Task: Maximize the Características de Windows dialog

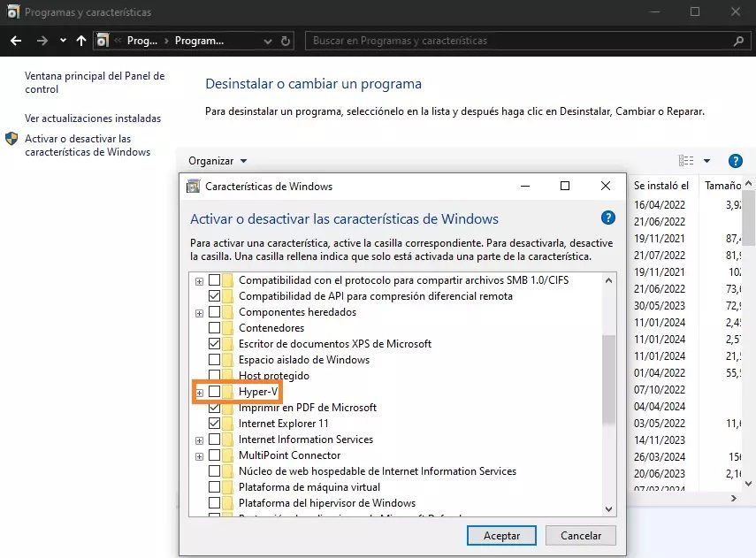Action: (x=565, y=186)
